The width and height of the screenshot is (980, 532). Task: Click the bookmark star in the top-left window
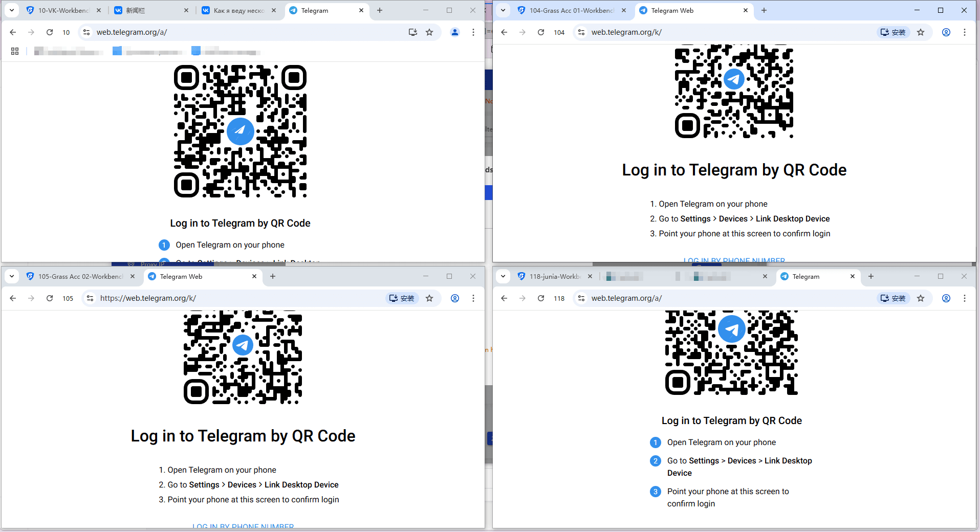(430, 32)
